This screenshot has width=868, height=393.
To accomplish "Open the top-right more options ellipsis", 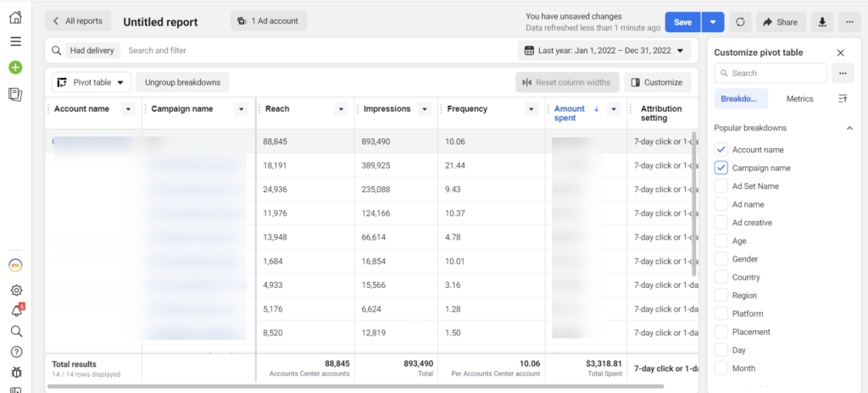I will point(849,22).
